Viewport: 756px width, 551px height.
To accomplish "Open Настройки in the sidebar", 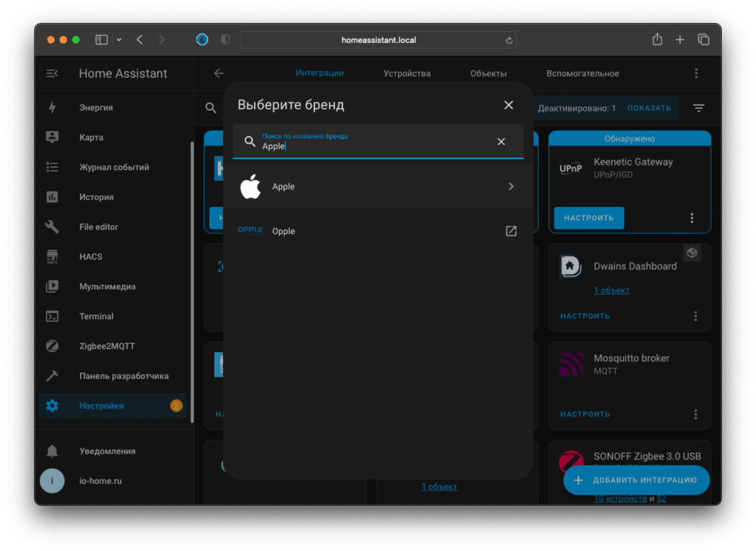I will click(x=113, y=405).
